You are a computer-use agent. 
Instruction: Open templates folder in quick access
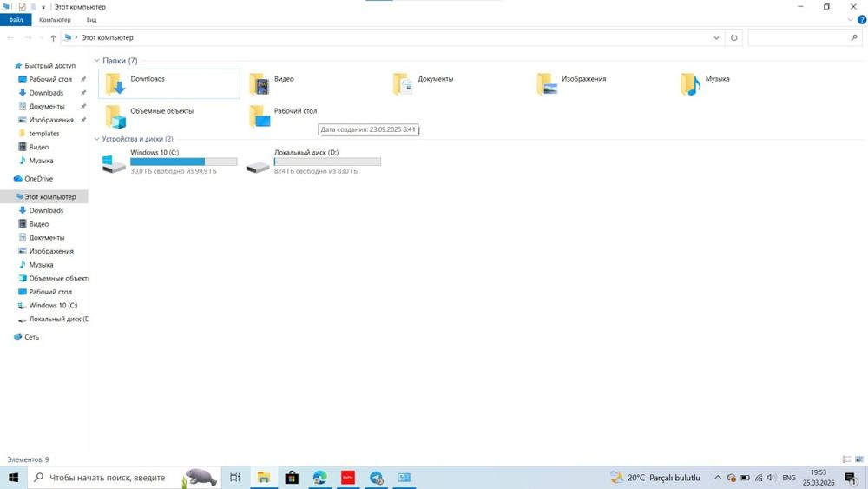(x=44, y=134)
